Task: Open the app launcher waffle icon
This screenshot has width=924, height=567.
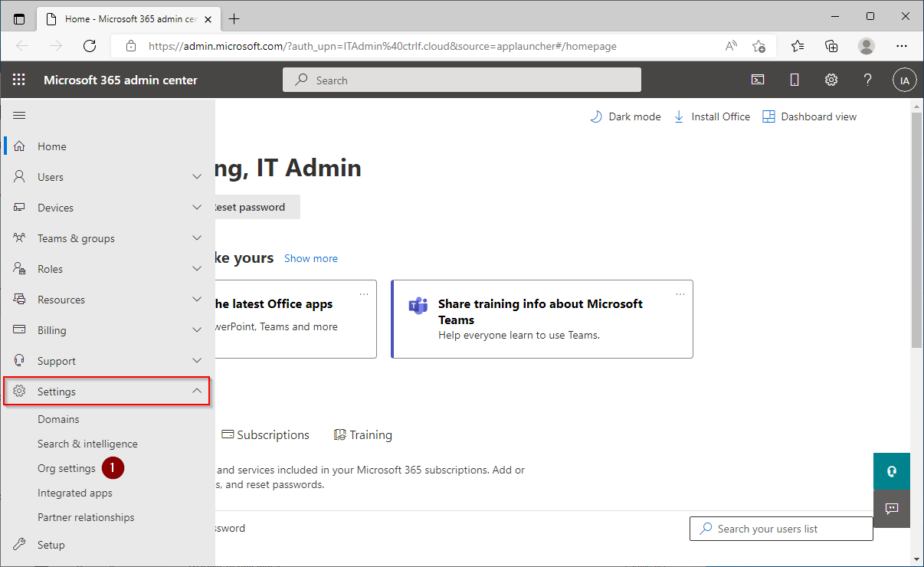Action: (19, 80)
